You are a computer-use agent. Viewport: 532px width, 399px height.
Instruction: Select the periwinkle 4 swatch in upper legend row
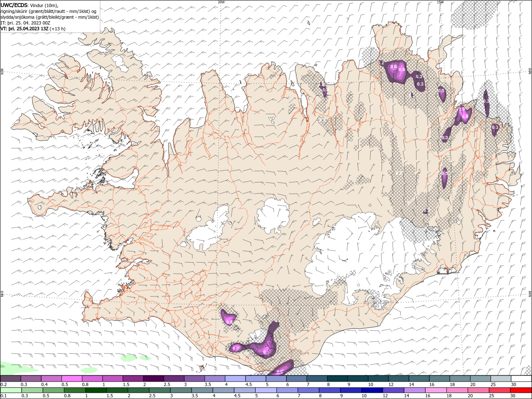pyautogui.click(x=235, y=379)
